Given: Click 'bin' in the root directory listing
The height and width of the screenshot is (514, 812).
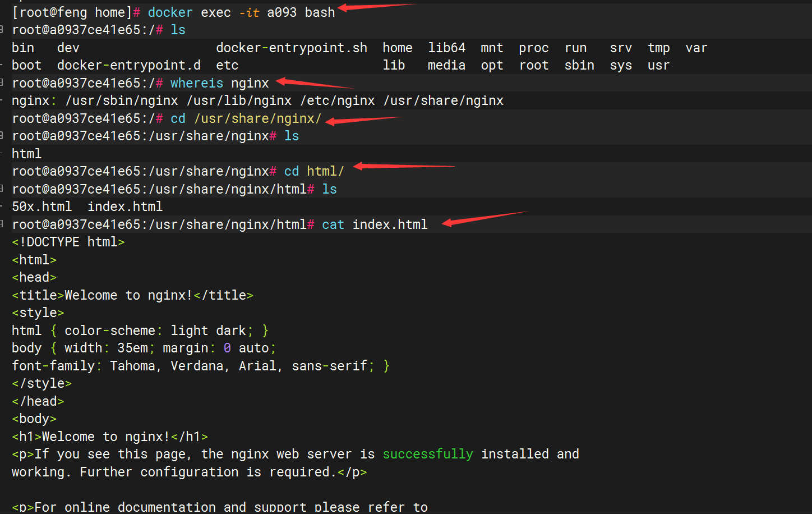Looking at the screenshot, I should coord(23,48).
